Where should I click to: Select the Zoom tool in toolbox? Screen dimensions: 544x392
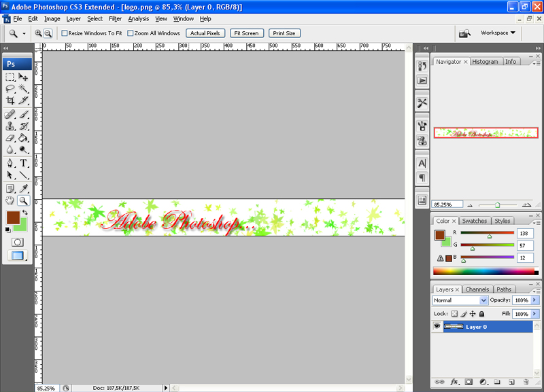(23, 200)
